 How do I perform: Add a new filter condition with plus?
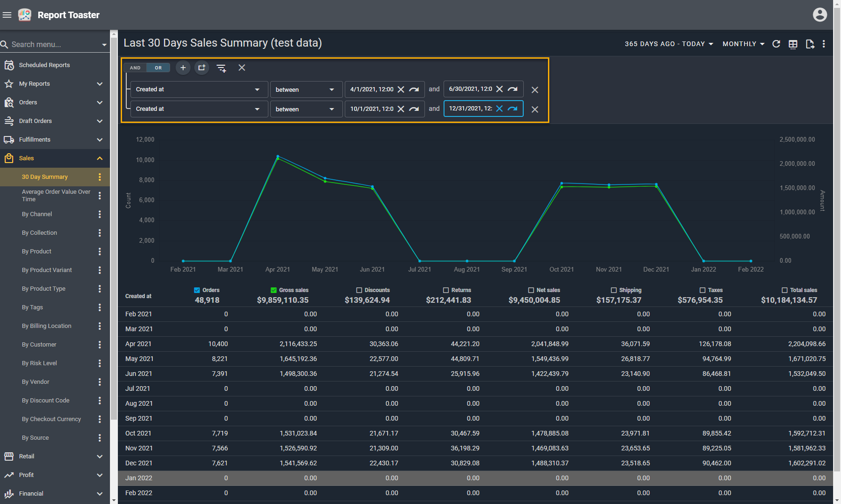coord(183,68)
